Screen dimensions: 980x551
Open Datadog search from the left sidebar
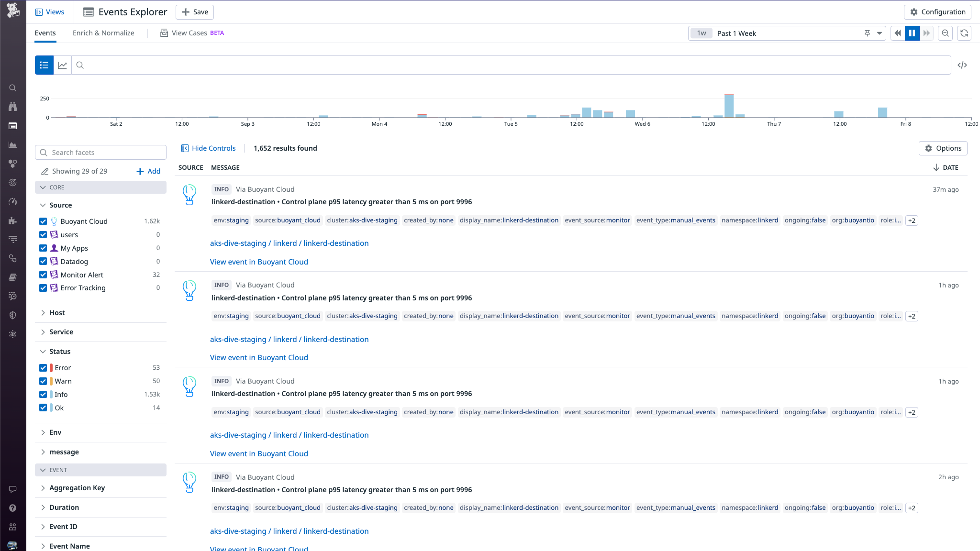(12, 88)
